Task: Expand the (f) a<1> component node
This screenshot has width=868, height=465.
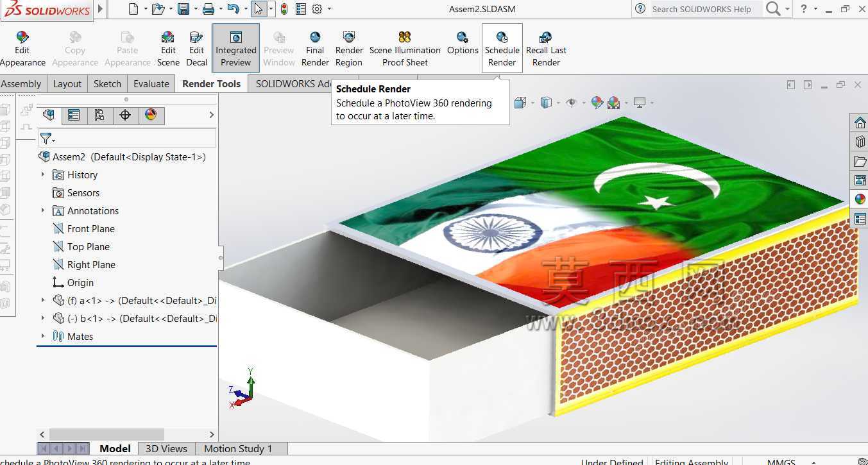Action: click(x=43, y=300)
